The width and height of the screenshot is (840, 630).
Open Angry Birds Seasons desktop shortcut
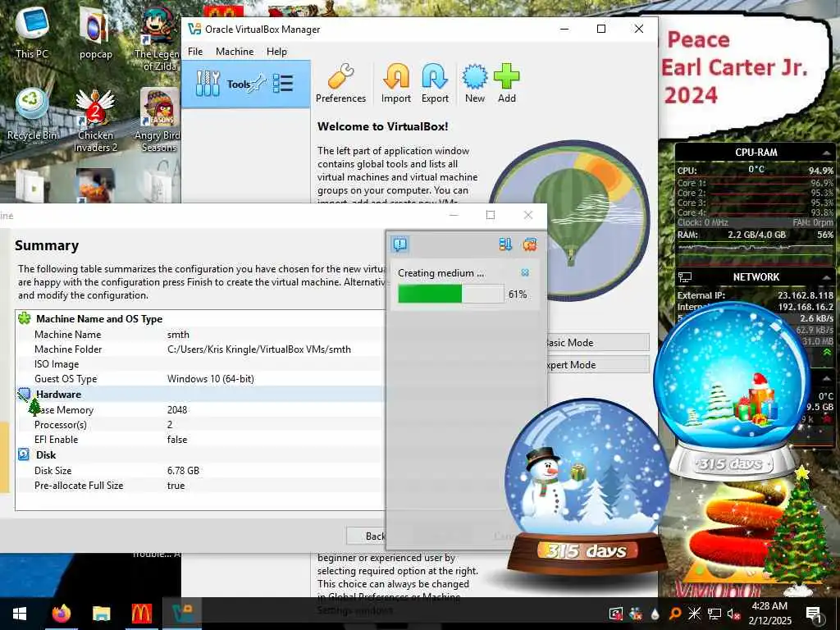coord(159,121)
